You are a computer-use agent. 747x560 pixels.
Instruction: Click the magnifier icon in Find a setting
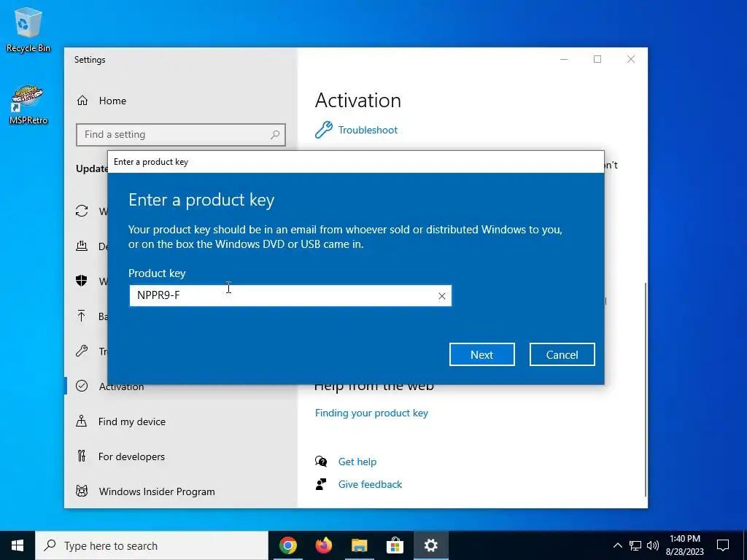275,135
